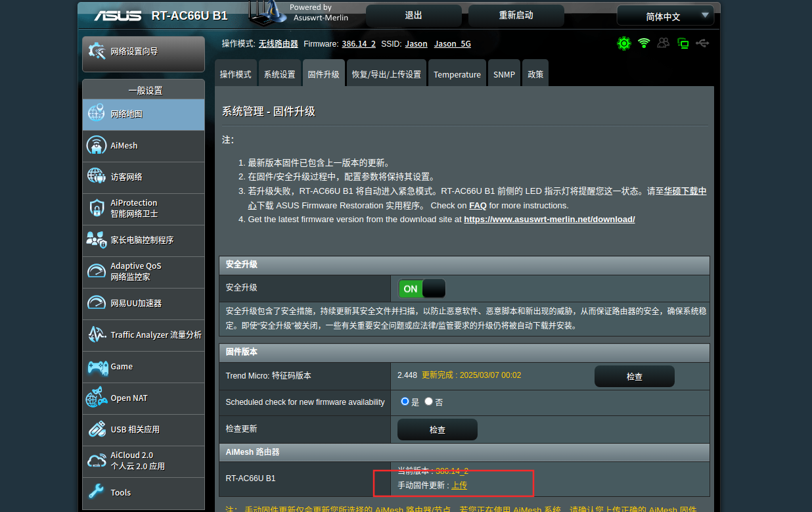Open the 简体中文 language dropdown
This screenshot has height=512, width=812.
(x=665, y=16)
